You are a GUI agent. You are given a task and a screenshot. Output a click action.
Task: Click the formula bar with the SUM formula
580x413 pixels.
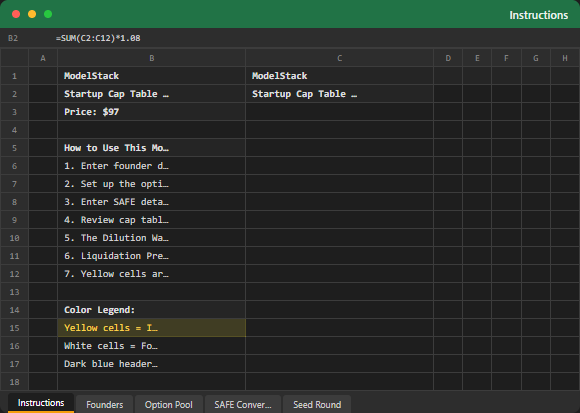(314, 38)
